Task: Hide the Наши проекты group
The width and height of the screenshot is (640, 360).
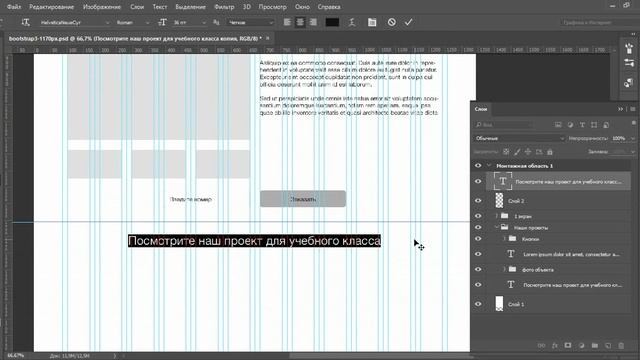Action: click(x=478, y=227)
